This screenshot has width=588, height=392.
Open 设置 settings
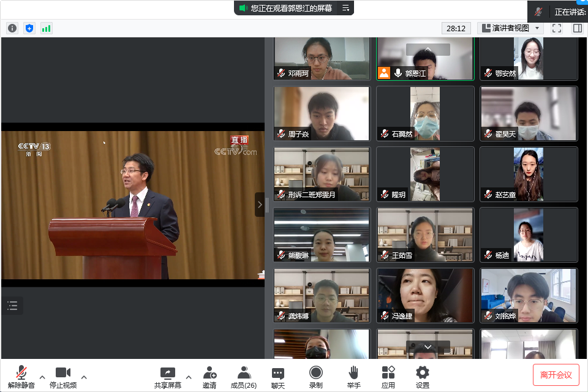(x=423, y=377)
